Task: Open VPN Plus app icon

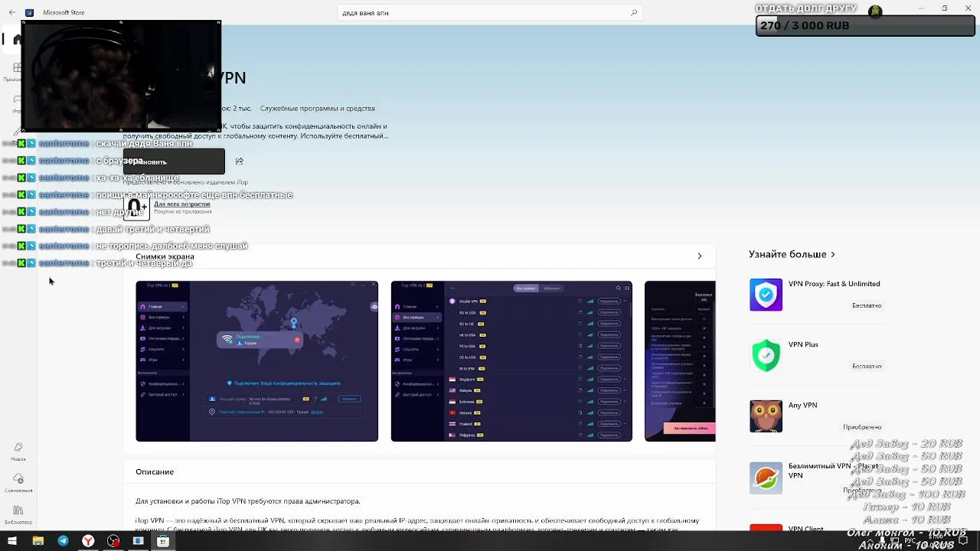Action: pos(766,356)
